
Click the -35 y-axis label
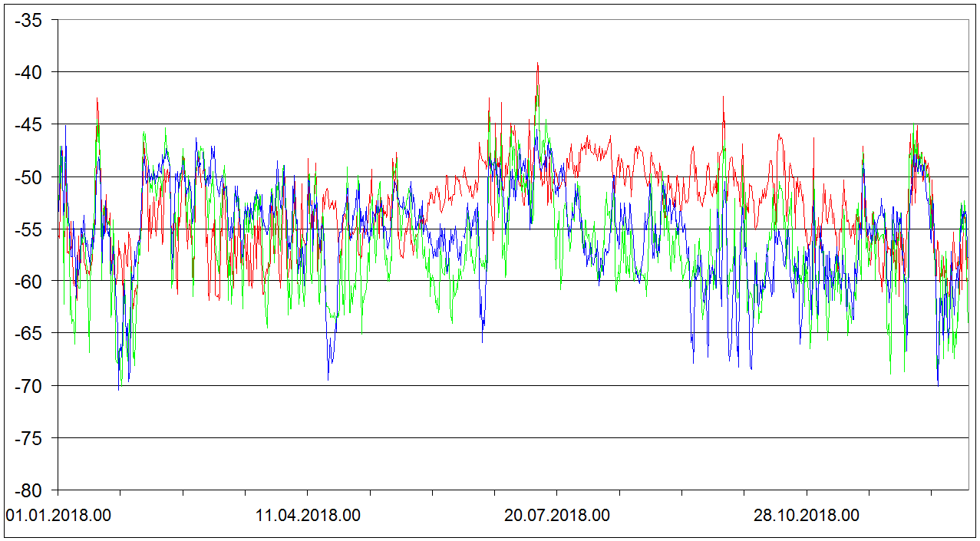coord(30,20)
